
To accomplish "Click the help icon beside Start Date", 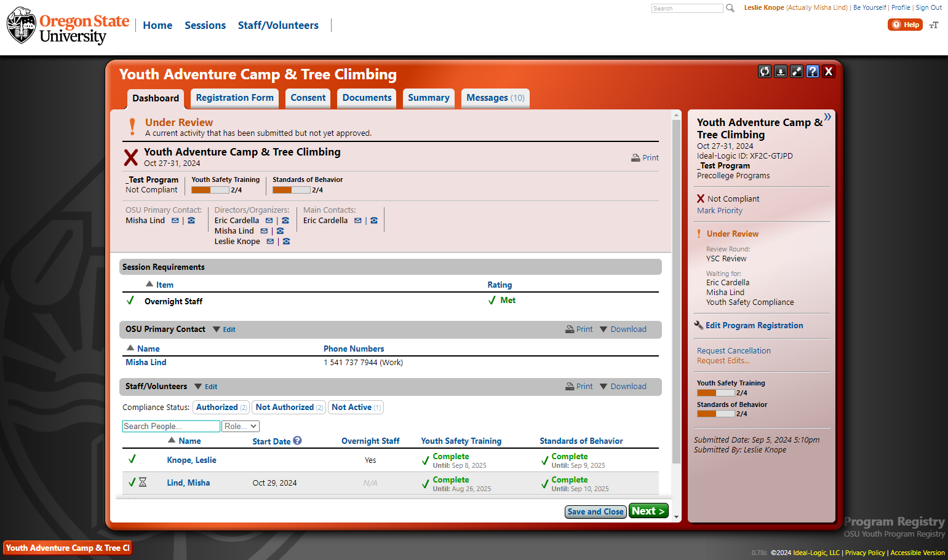I will [297, 441].
